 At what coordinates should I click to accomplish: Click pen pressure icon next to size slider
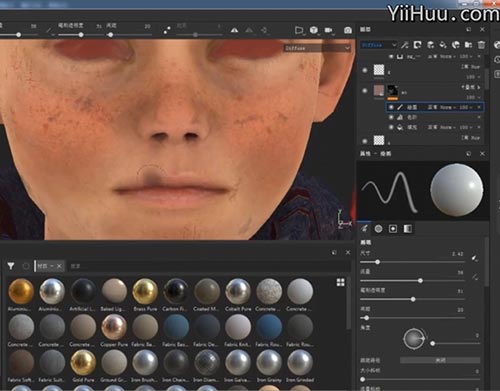[475, 258]
